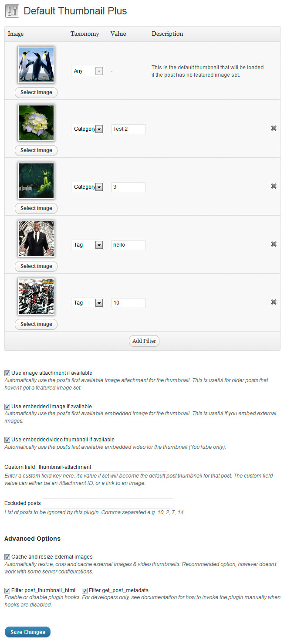Delete the tag filter with value 10
The width and height of the screenshot is (284, 644).
coord(274,302)
